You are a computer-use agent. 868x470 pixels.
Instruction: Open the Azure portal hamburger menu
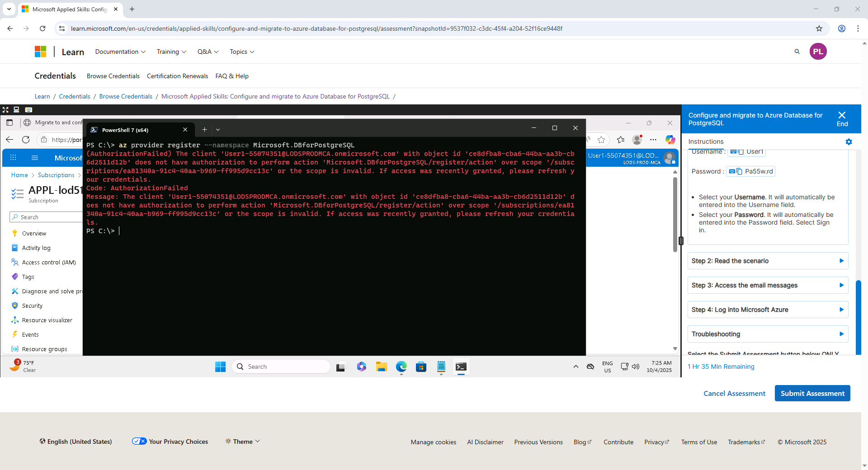pyautogui.click(x=35, y=158)
